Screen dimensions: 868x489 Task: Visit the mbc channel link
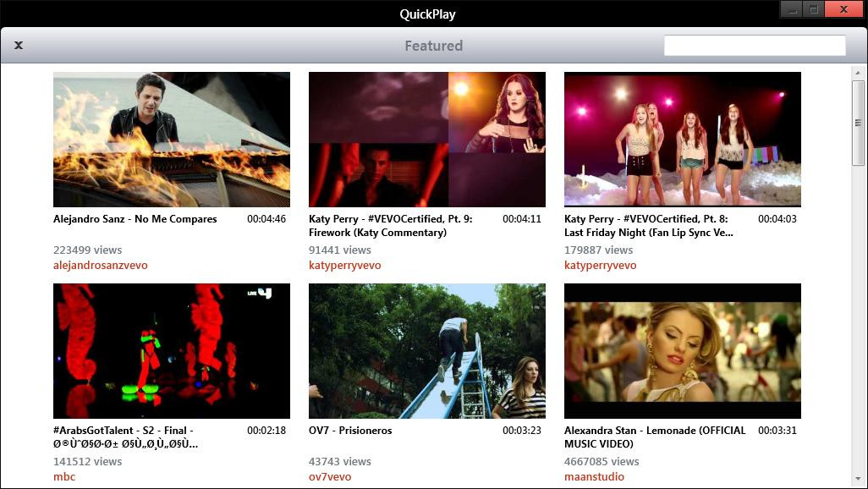pos(64,477)
